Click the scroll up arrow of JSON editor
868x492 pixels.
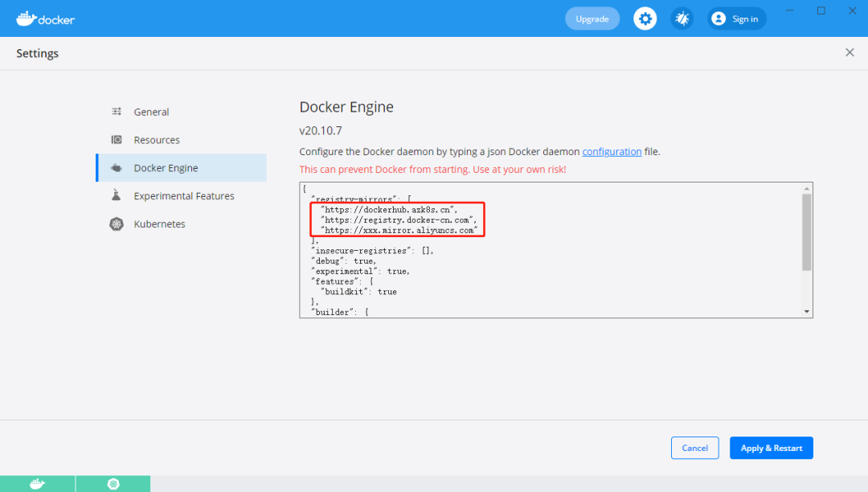pos(807,189)
